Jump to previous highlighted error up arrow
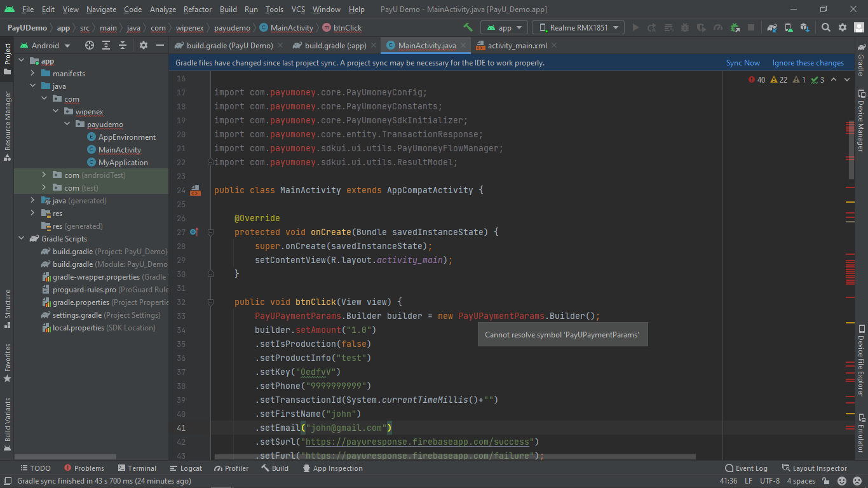The height and width of the screenshot is (488, 868). click(834, 79)
